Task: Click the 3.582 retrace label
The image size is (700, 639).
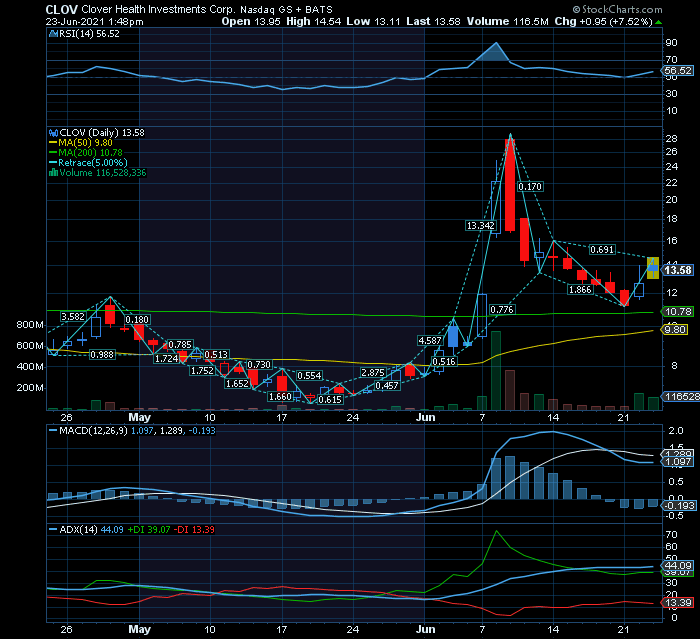Action: point(73,317)
